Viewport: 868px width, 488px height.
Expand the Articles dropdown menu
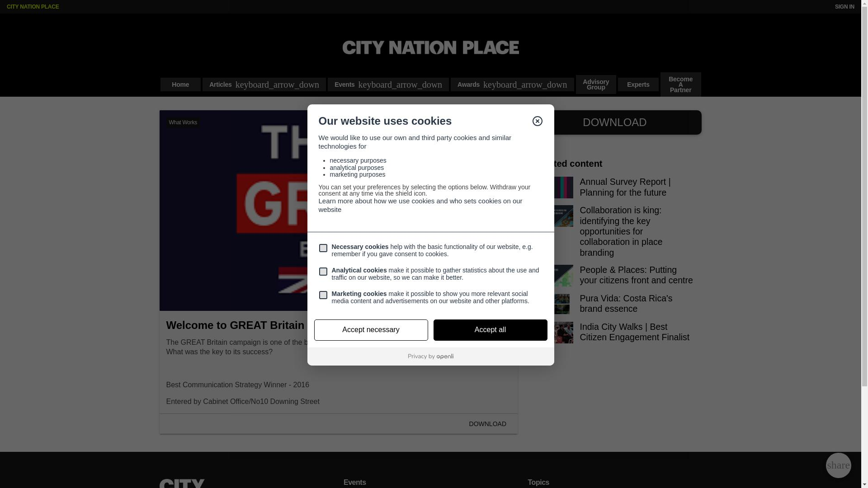point(264,84)
